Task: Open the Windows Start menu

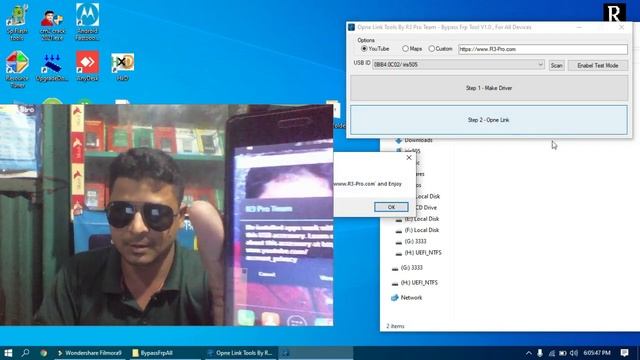Action: click(8, 353)
